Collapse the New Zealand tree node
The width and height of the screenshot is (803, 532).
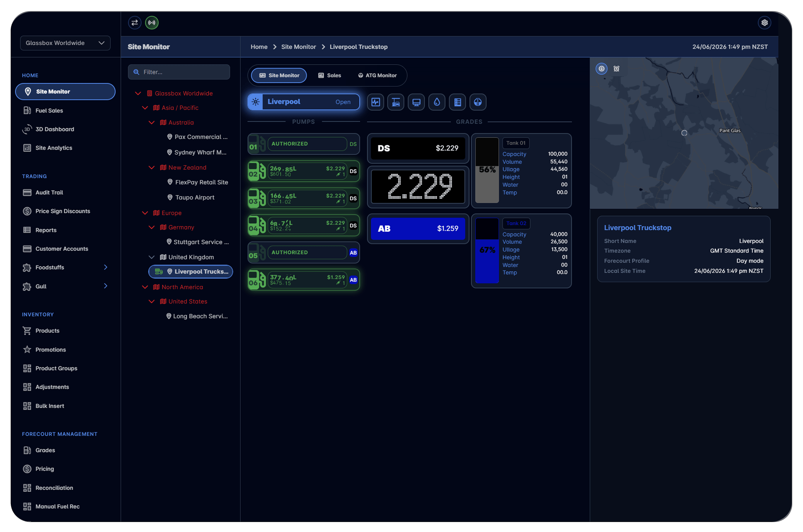[152, 168]
